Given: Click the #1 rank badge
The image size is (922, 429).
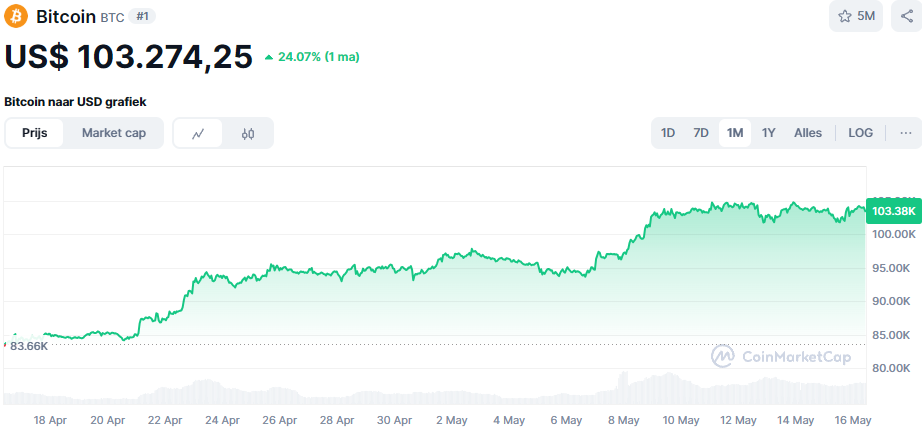Looking at the screenshot, I should pos(142,16).
